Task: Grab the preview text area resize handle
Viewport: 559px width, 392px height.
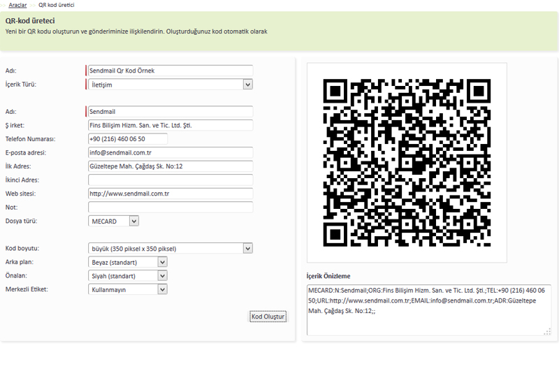Action: 547,332
